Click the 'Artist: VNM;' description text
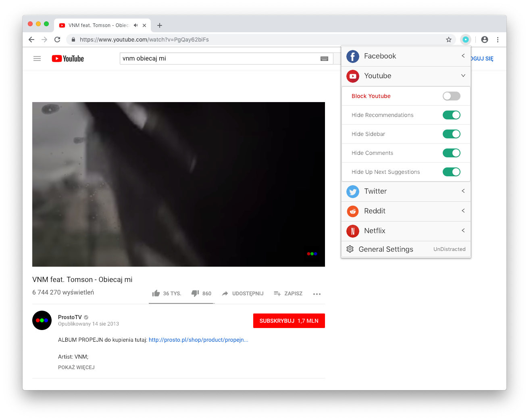This screenshot has height=420, width=529. 73,357
